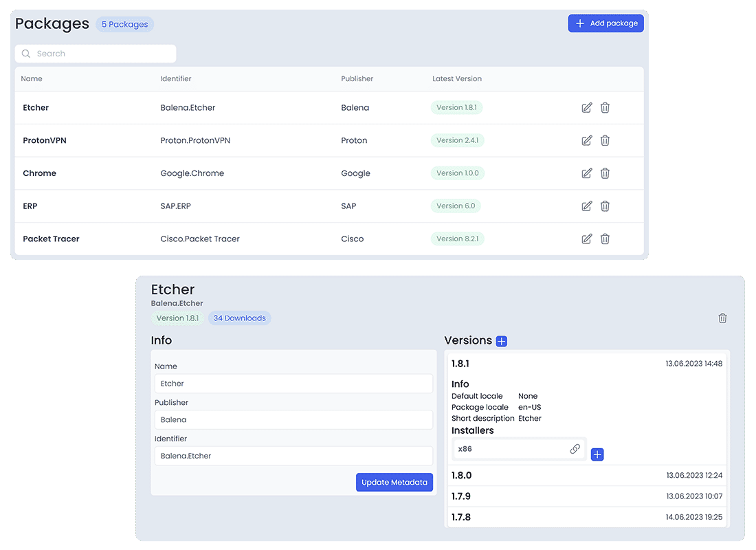Viewport: 756px width, 550px height.
Task: Collapse the 1.8.1 version details
Action: coord(460,363)
